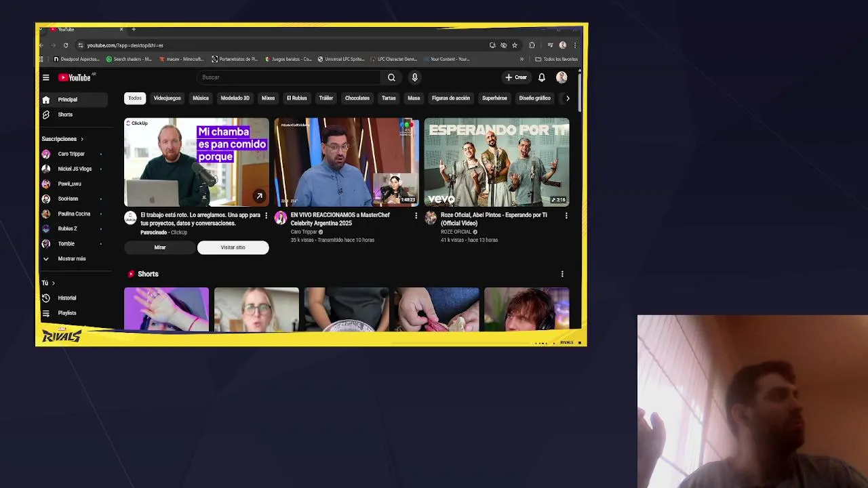Select the Chocolates filter chip
The width and height of the screenshot is (868, 488).
click(x=357, y=98)
